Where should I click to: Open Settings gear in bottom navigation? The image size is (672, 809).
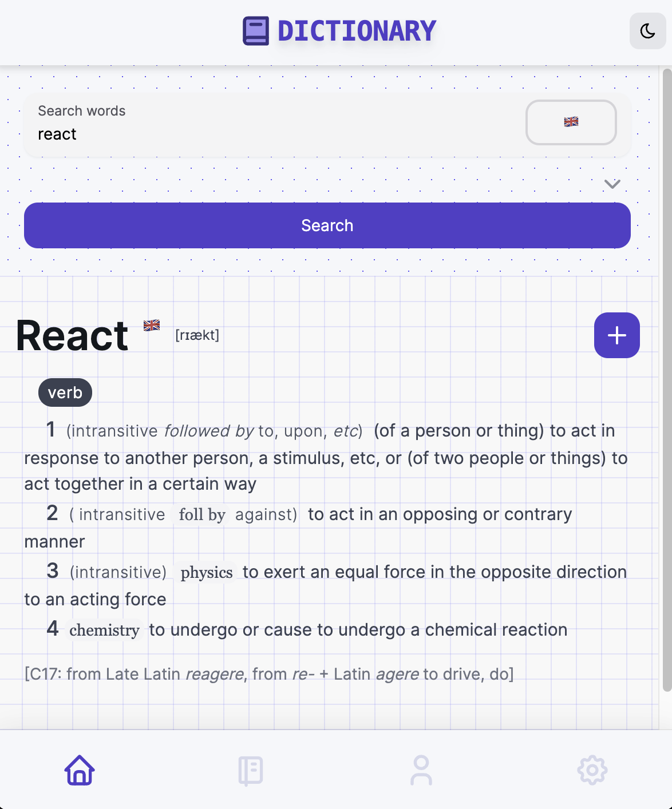[592, 770]
